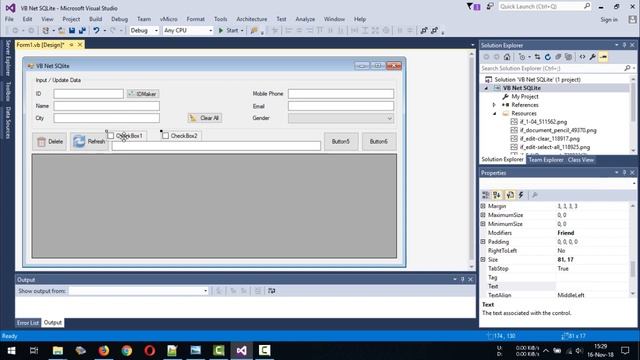Screen dimensions: 640x360
Task: Select if_edit-clear_118917.png in Solution Explorer
Action: point(549,139)
